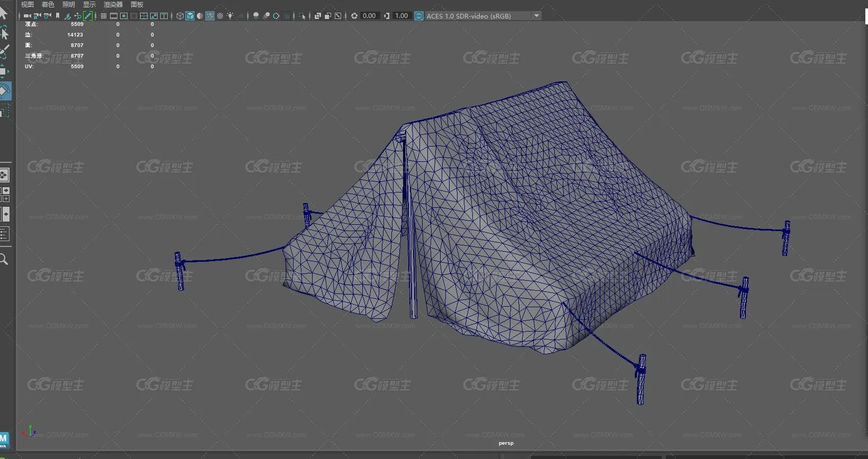The width and height of the screenshot is (868, 459).
Task: Open the 着色 (Shading) panel menu
Action: coord(48,4)
